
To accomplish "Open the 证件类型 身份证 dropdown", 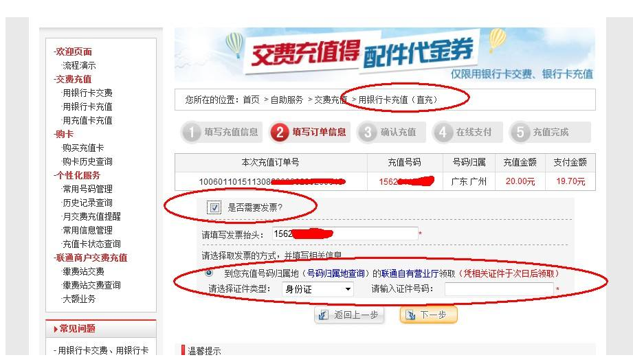I will click(318, 289).
